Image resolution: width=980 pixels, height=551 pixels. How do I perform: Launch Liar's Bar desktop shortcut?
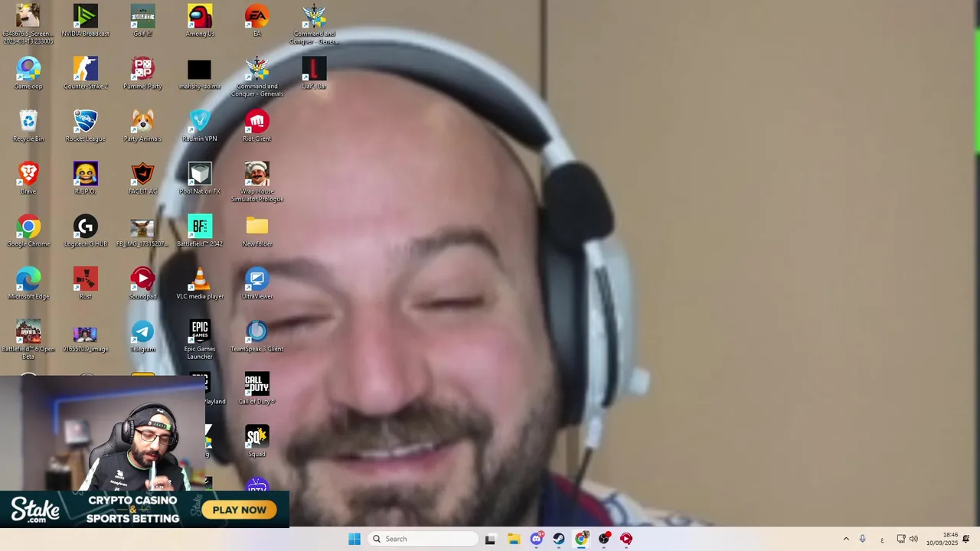point(314,73)
